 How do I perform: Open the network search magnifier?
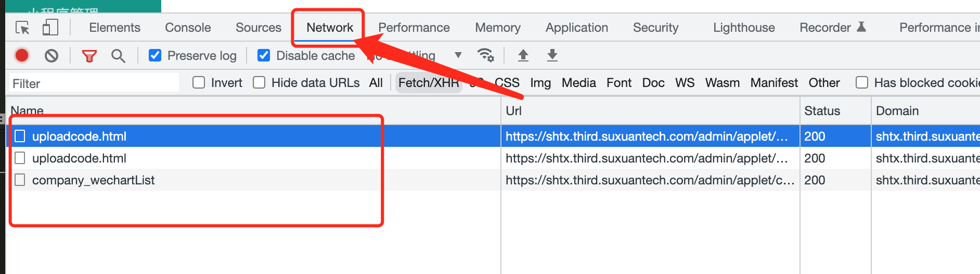[118, 56]
